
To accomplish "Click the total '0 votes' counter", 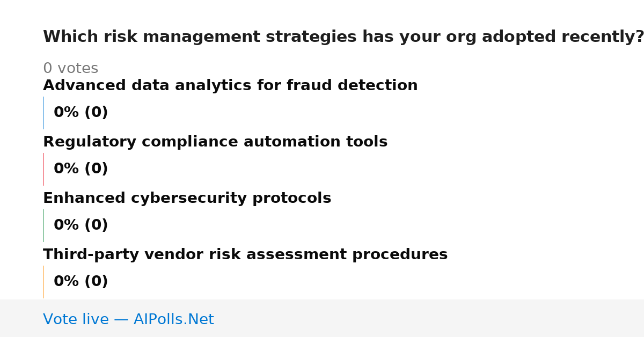I will tap(70, 69).
